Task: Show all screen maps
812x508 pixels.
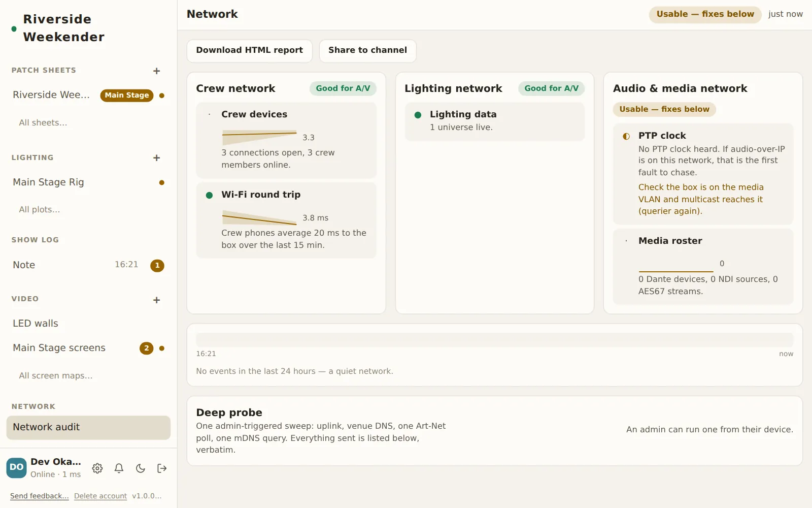Action: (56, 376)
